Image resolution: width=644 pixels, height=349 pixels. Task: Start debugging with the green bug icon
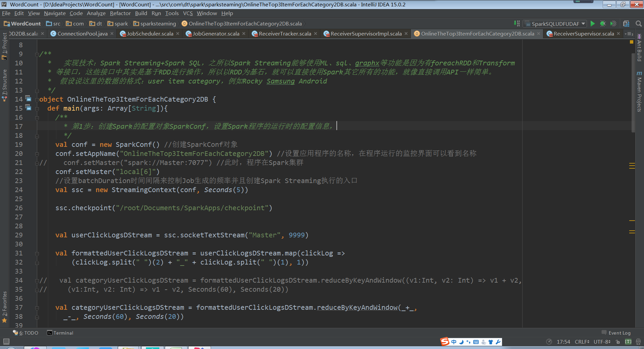click(603, 23)
